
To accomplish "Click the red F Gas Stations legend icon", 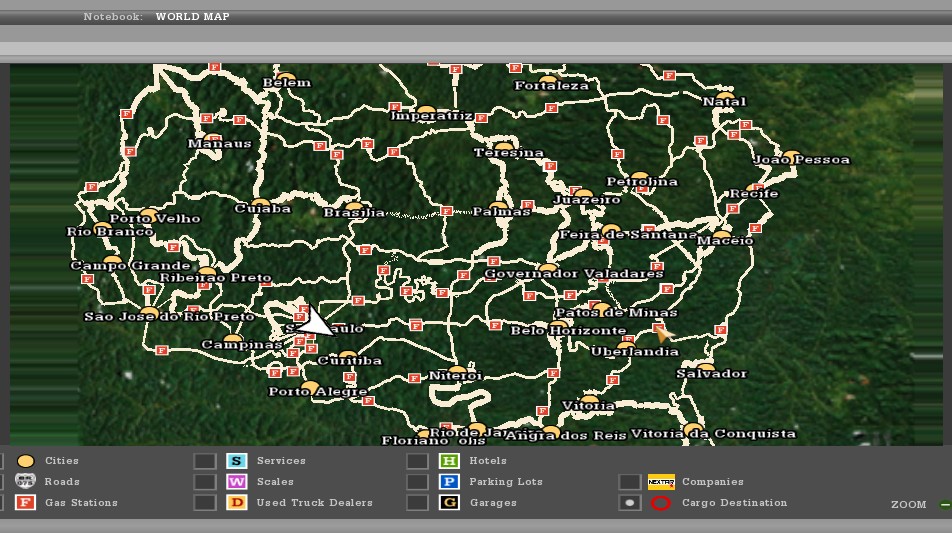I will (x=26, y=503).
